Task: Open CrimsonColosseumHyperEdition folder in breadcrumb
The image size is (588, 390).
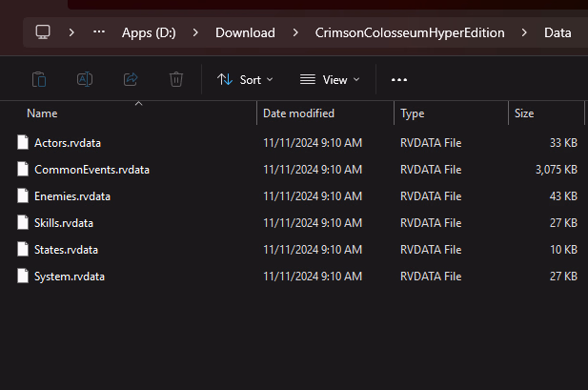Action: tap(410, 32)
